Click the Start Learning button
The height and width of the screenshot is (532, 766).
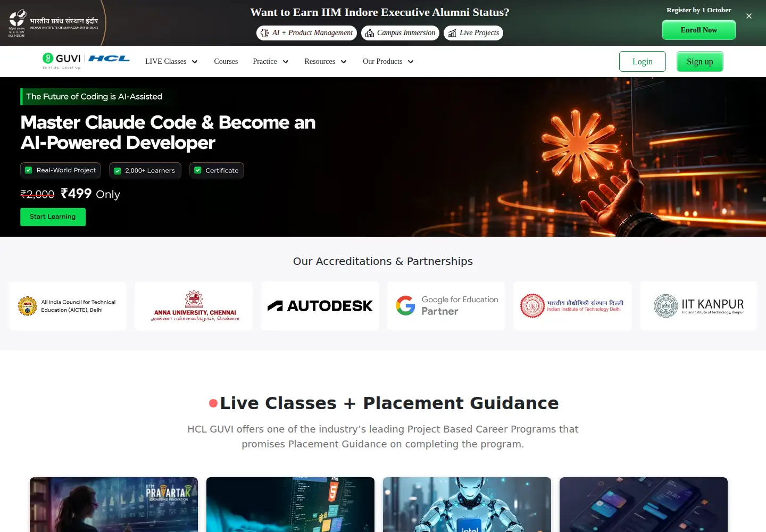coord(53,217)
